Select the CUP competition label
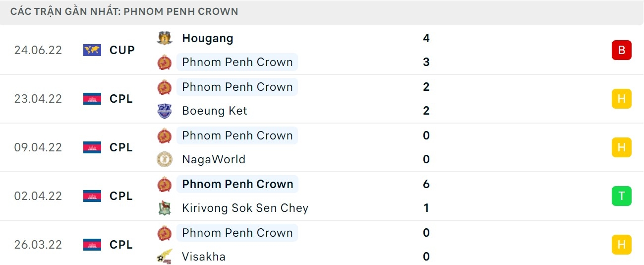 click(x=122, y=50)
